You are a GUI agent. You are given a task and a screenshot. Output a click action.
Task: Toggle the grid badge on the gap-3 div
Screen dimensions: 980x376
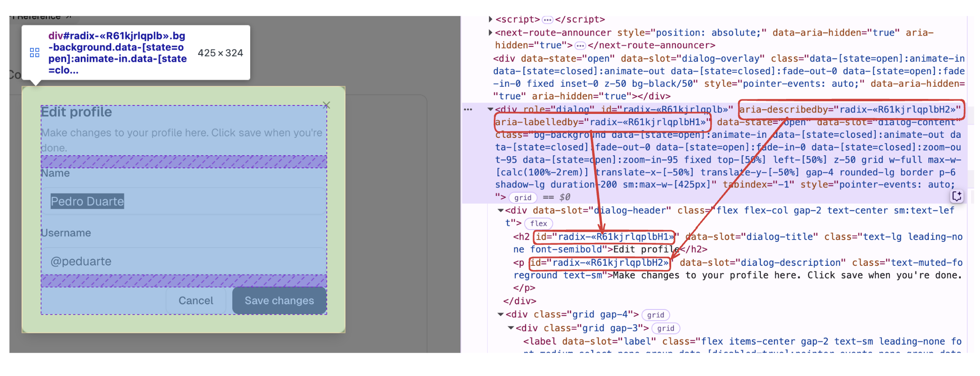tap(666, 328)
